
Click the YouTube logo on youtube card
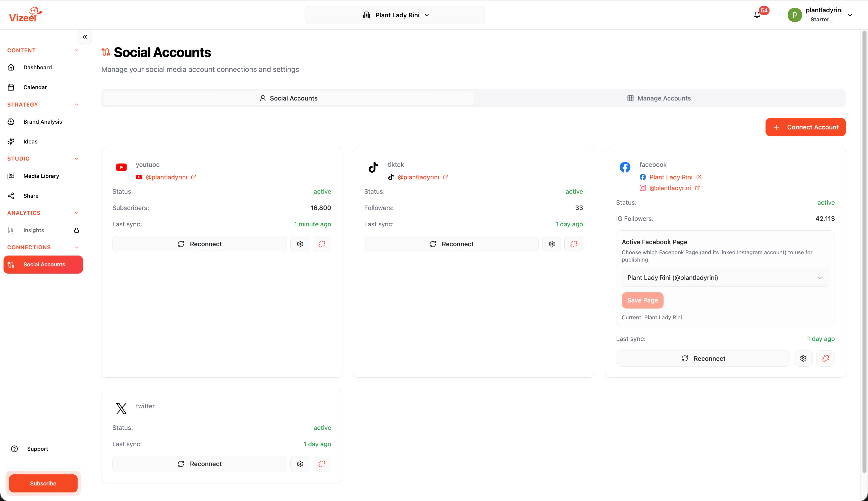point(121,167)
